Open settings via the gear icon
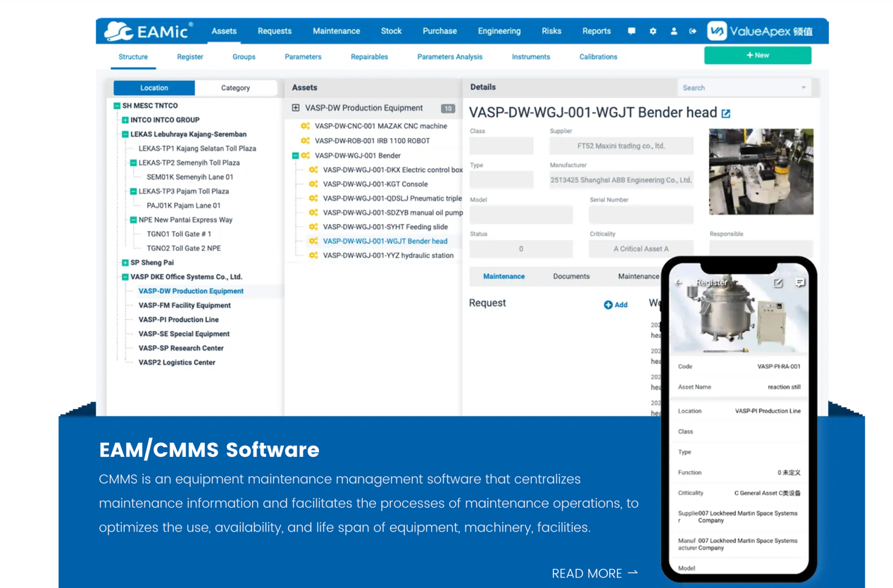The image size is (893, 588). 653,31
